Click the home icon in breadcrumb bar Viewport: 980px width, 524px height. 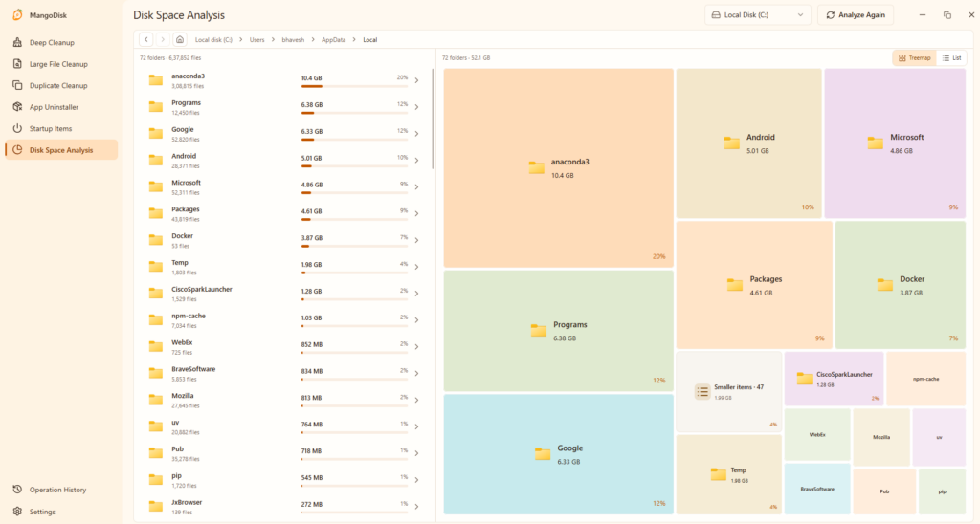179,39
